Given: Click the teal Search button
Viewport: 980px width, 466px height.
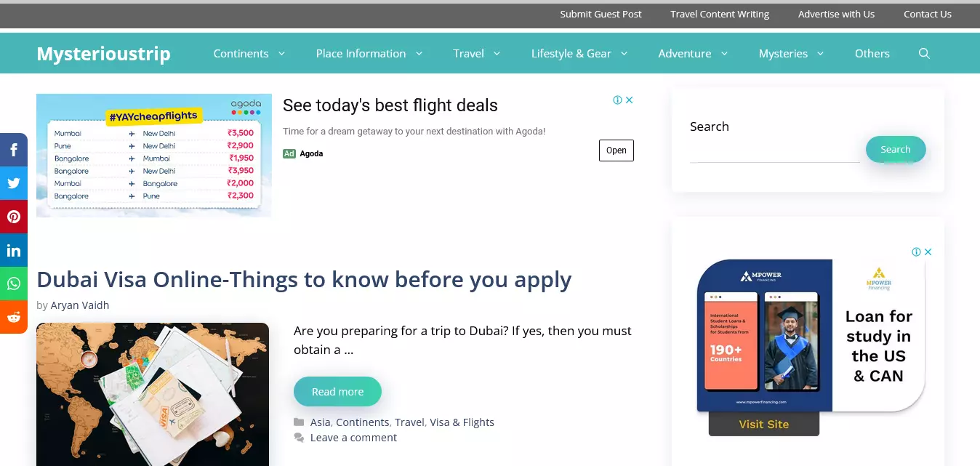Looking at the screenshot, I should [x=896, y=149].
